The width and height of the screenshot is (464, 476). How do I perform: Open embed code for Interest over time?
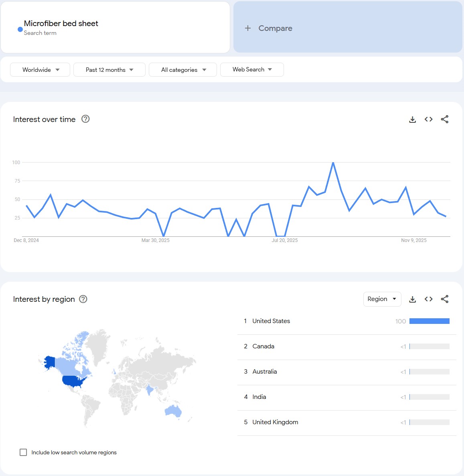[428, 119]
